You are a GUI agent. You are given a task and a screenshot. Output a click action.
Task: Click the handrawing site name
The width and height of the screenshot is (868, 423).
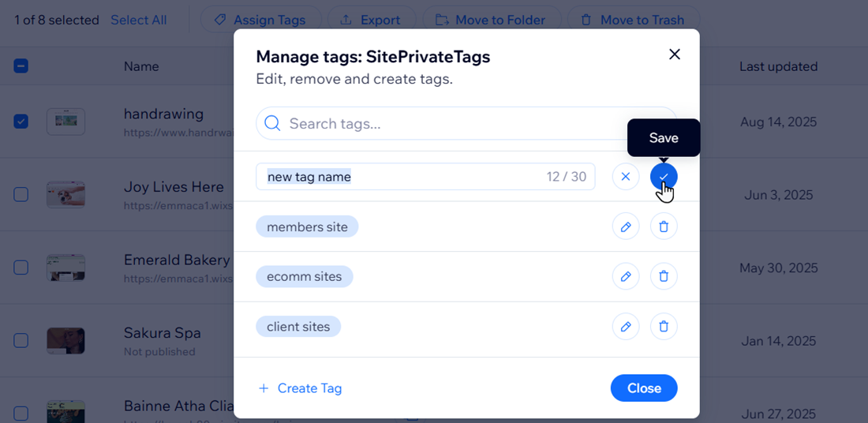point(164,114)
